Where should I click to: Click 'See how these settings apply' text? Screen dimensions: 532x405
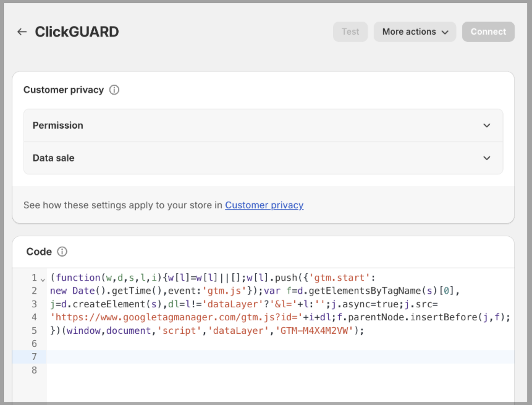[x=123, y=205]
